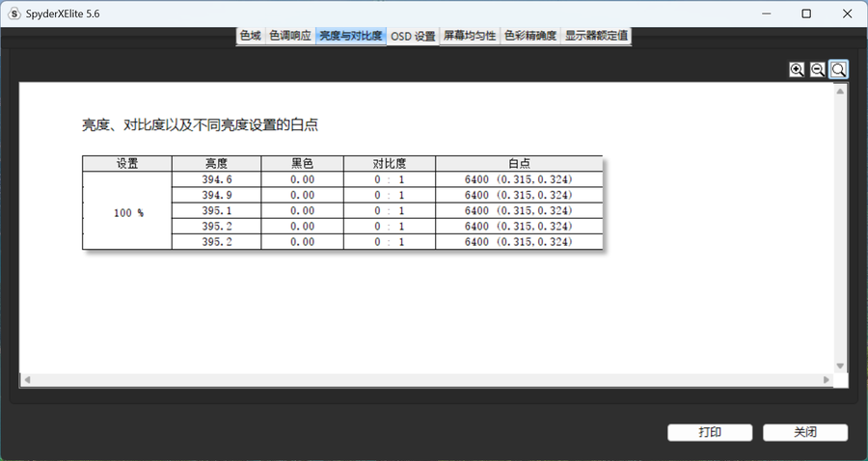Zoom in on the report view
This screenshot has height=461, width=868.
click(797, 69)
